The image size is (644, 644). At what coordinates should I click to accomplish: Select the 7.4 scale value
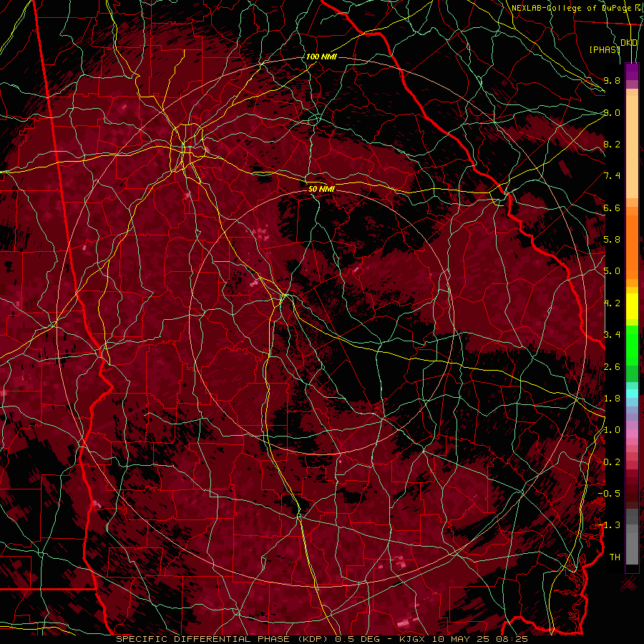pyautogui.click(x=612, y=176)
